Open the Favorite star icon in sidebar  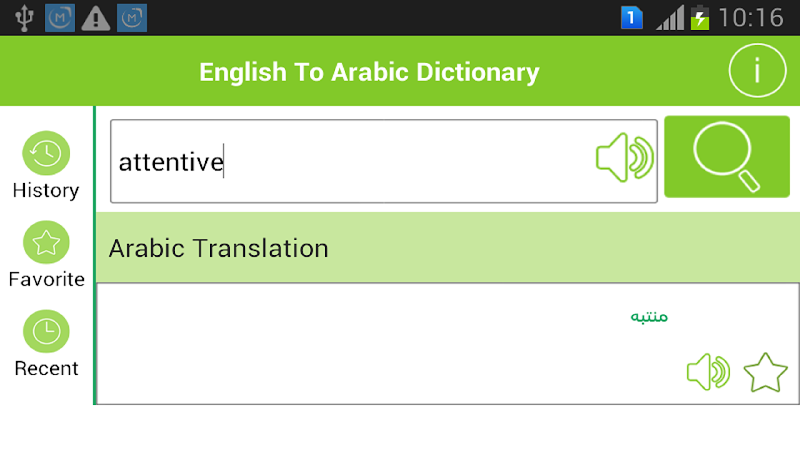point(46,242)
